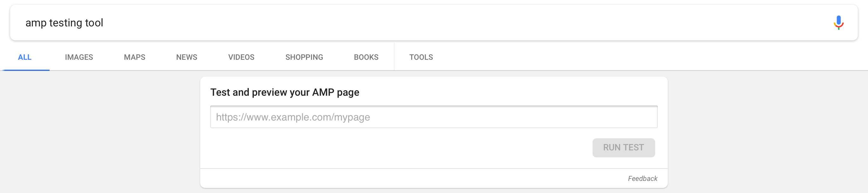The height and width of the screenshot is (193, 868).
Task: Go to the NEWS tab
Action: (187, 57)
